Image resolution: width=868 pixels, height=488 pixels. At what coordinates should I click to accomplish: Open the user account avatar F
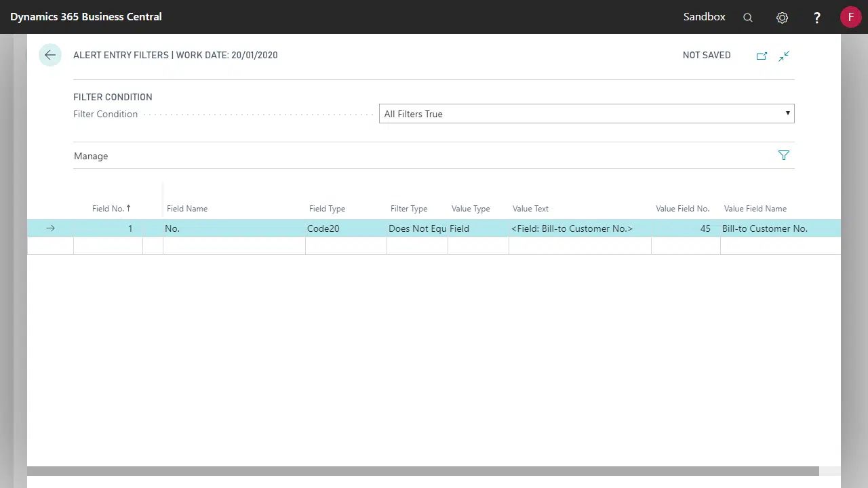850,17
